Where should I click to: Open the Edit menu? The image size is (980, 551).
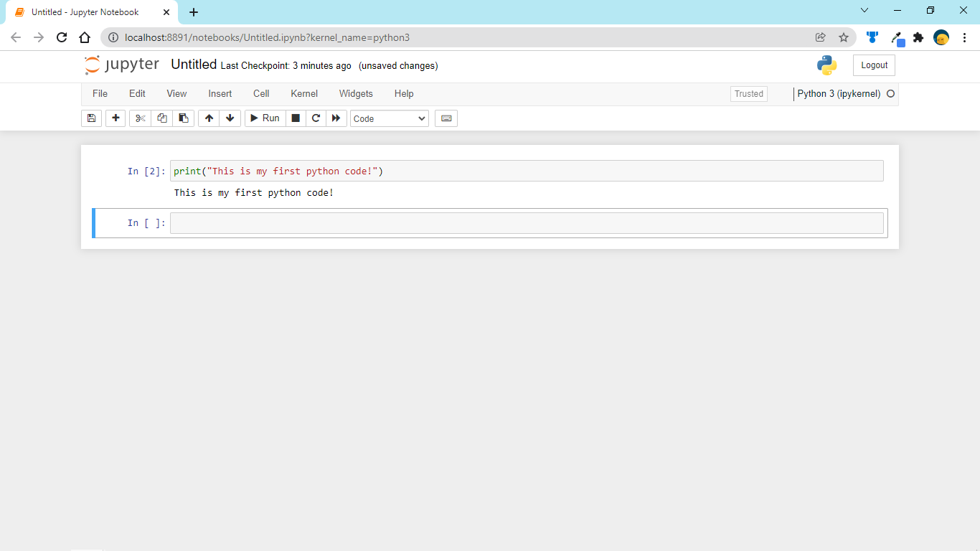tap(137, 94)
